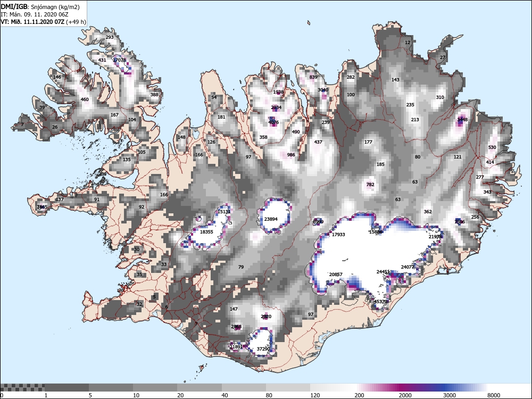Image resolution: width=532 pixels, height=399 pixels.
Task: Click the snow value "137" on Snæfellsnes
Action: [60, 199]
